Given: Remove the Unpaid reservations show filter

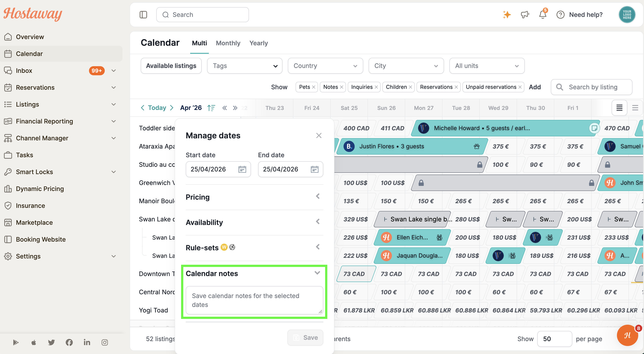Looking at the screenshot, I should 520,87.
